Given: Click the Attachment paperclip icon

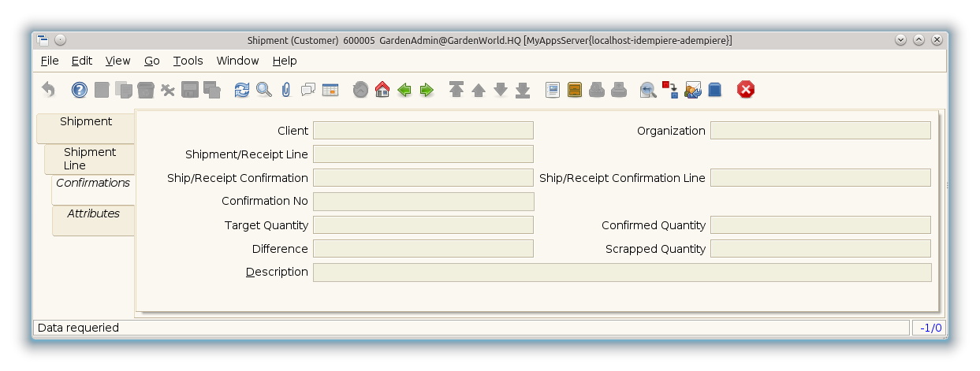Looking at the screenshot, I should pos(285,90).
